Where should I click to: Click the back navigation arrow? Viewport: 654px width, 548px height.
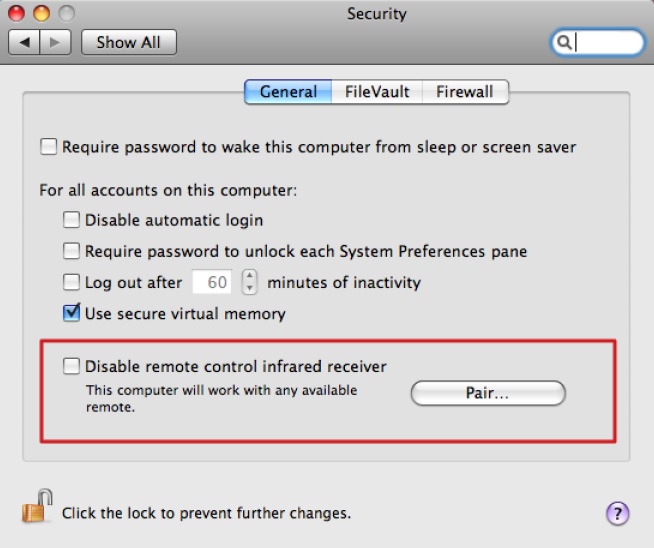coord(23,42)
